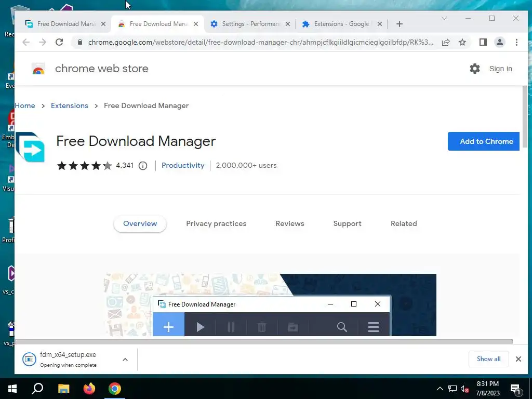The height and width of the screenshot is (399, 532).
Task: Go back with the browser back arrow
Action: pyautogui.click(x=26, y=42)
